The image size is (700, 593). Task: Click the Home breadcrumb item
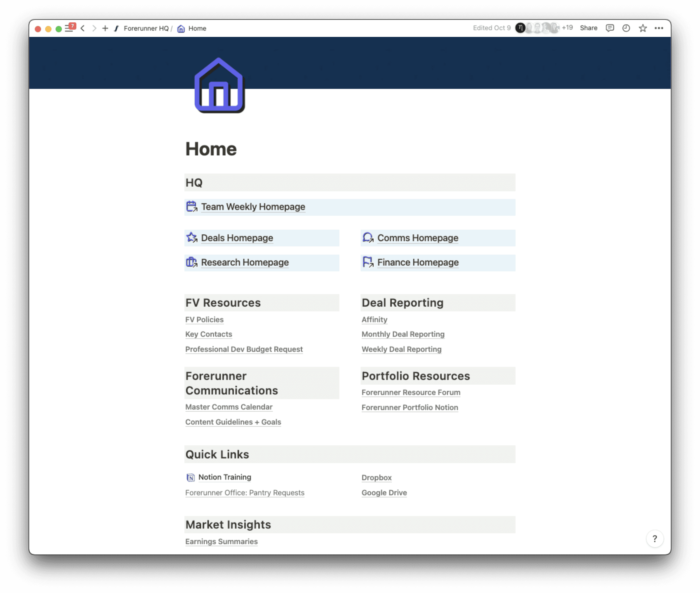[197, 29]
